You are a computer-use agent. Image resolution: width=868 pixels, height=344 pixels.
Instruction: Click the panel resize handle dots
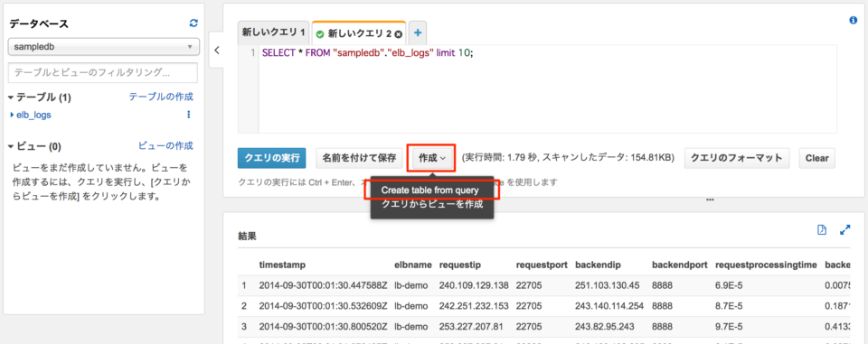tap(711, 200)
